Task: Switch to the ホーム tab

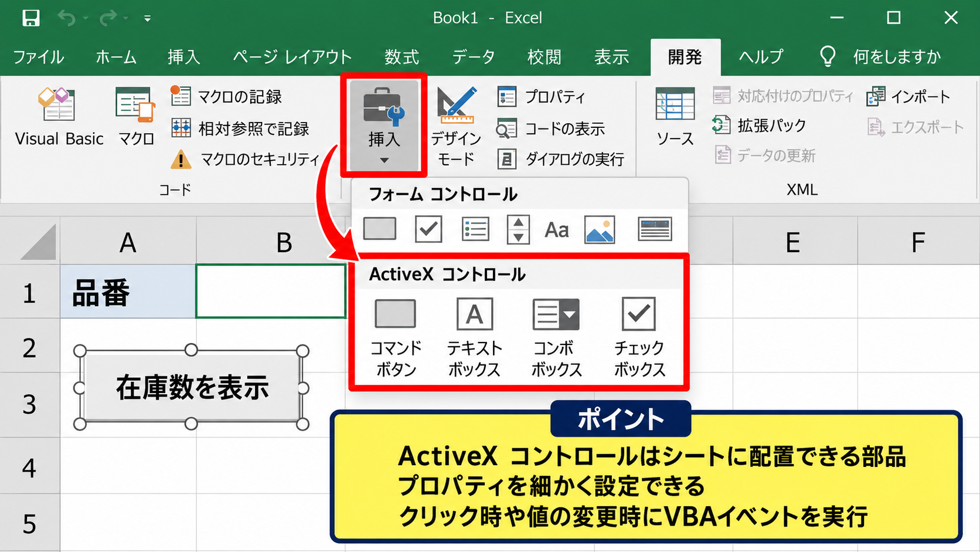Action: [116, 57]
